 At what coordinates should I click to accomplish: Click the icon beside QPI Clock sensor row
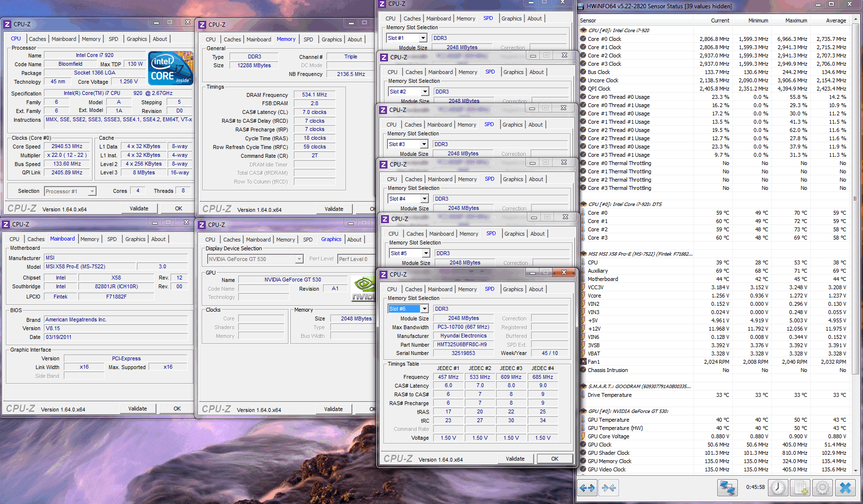tap(583, 89)
